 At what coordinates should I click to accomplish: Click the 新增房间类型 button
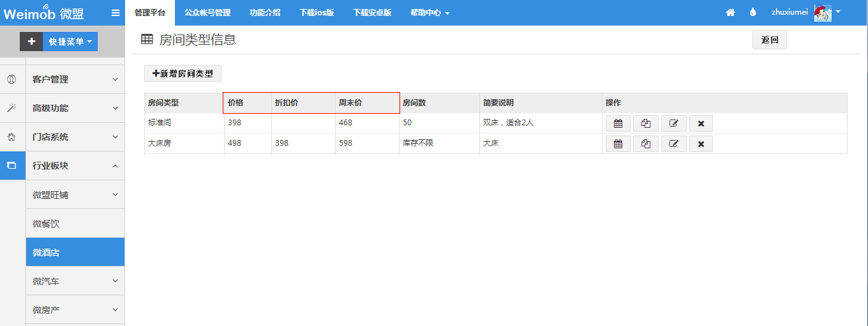pyautogui.click(x=183, y=74)
